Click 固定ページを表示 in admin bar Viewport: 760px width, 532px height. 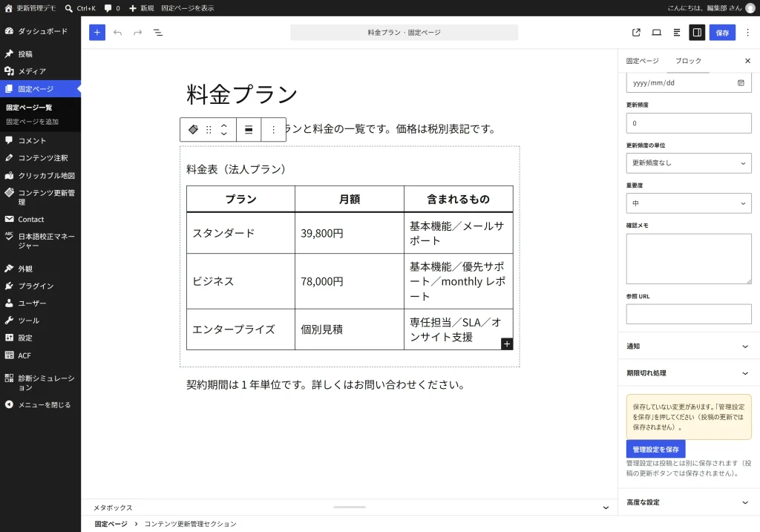tap(188, 8)
